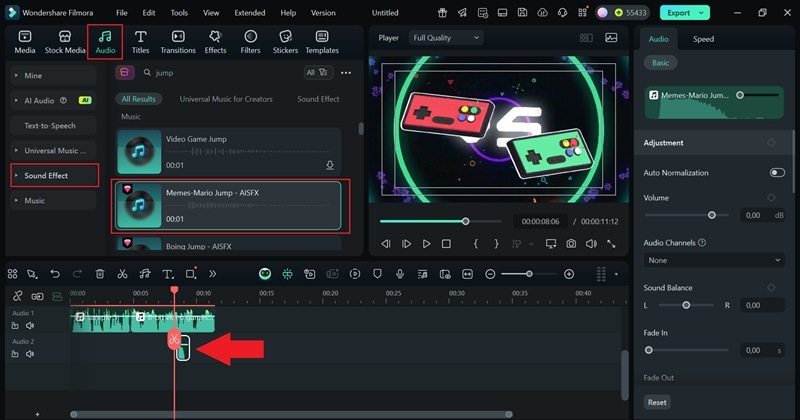The height and width of the screenshot is (420, 800).
Task: Click the player volume speaker icon
Action: 591,244
